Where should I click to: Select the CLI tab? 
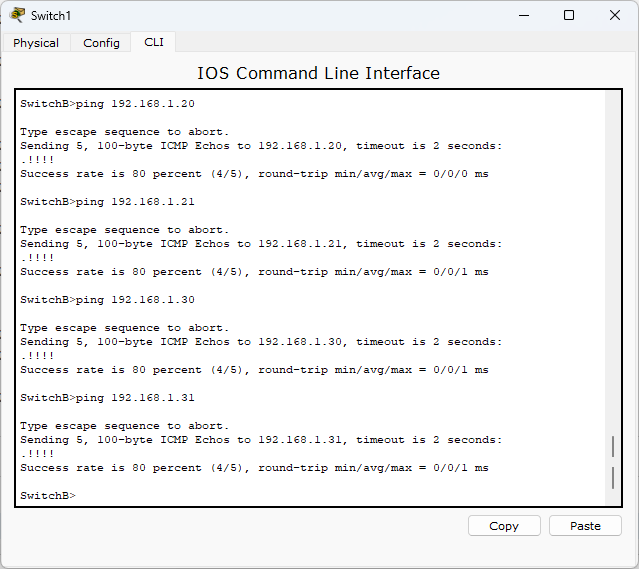tap(154, 42)
